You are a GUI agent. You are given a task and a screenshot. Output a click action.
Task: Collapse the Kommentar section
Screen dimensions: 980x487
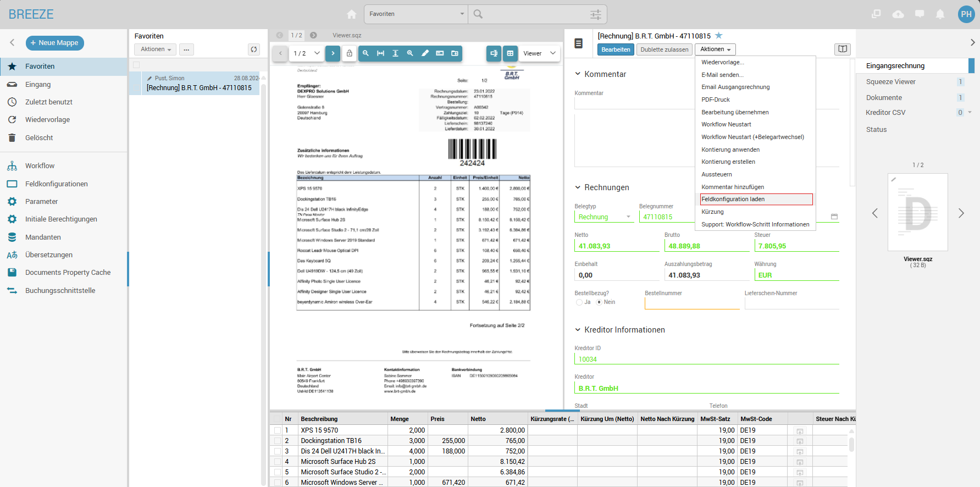tap(578, 74)
